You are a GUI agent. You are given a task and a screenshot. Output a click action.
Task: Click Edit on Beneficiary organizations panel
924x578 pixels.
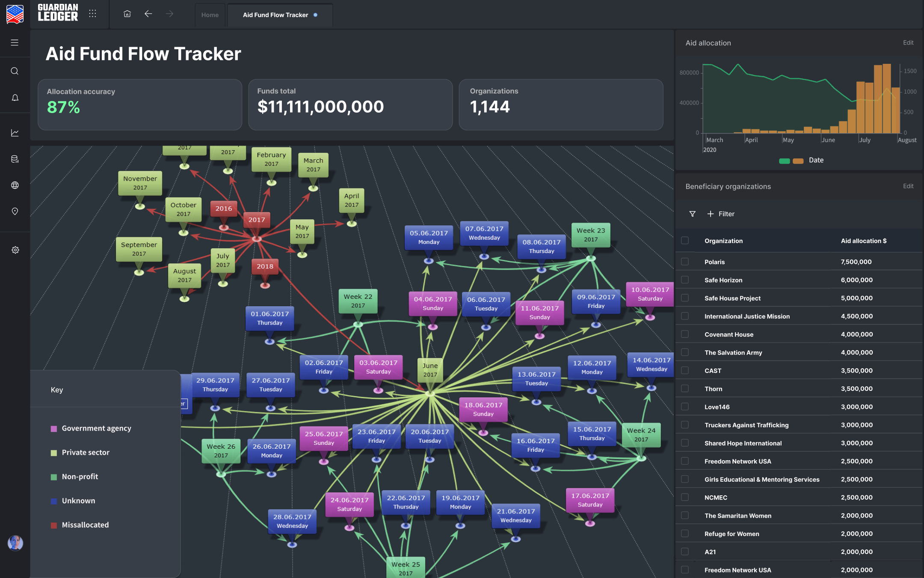tap(908, 186)
